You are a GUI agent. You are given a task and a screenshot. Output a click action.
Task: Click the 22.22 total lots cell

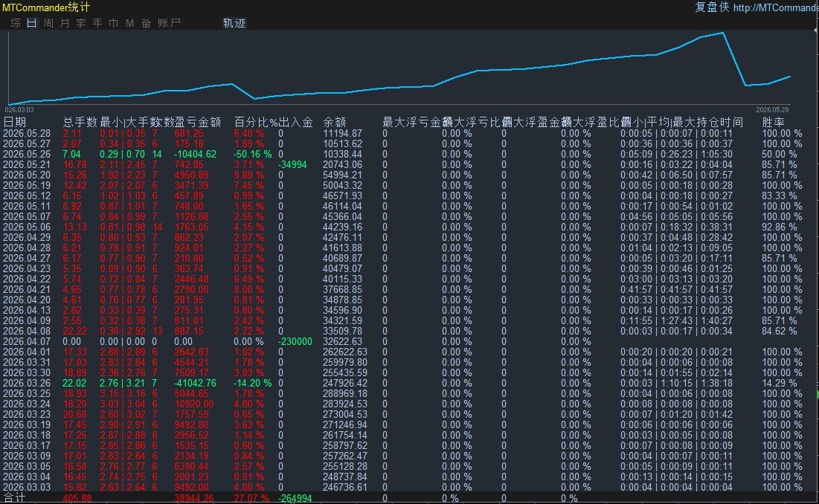74,331
